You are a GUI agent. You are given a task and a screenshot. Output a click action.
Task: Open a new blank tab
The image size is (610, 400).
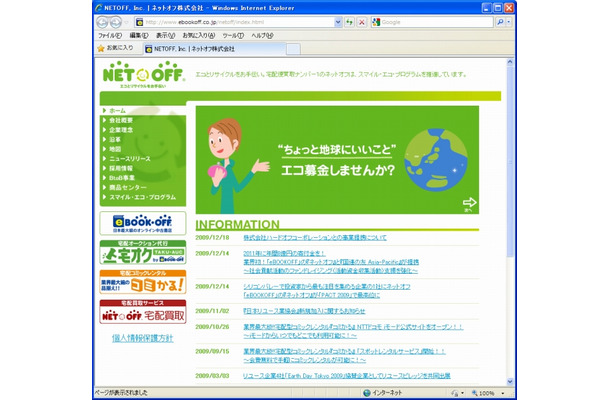pos(293,49)
